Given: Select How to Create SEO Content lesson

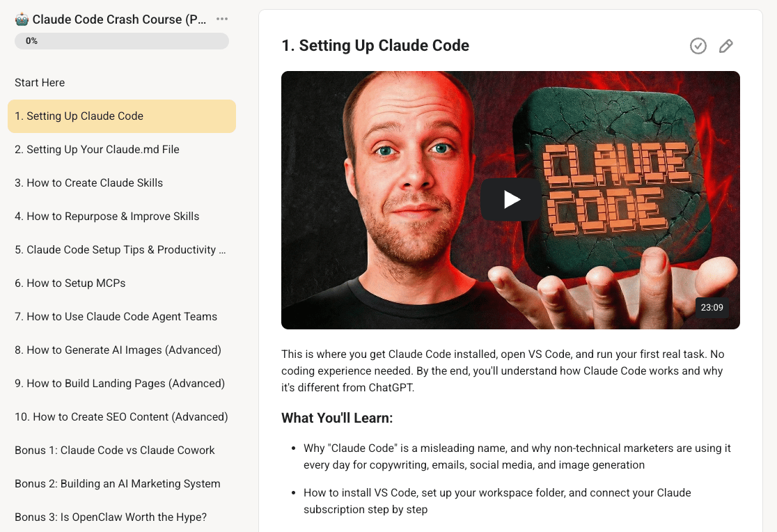Looking at the screenshot, I should click(121, 417).
